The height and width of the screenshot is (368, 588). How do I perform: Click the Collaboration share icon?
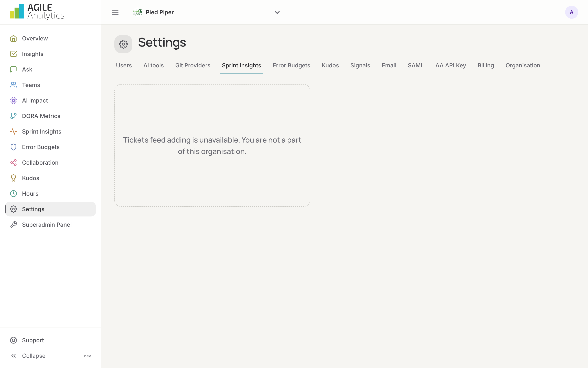pyautogui.click(x=13, y=163)
